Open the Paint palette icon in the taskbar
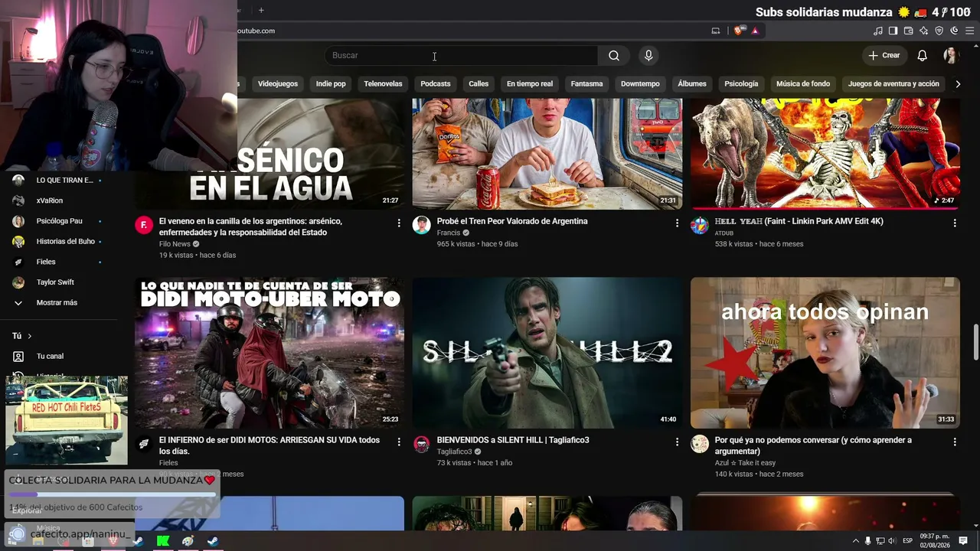This screenshot has width=980, height=551. point(188,541)
